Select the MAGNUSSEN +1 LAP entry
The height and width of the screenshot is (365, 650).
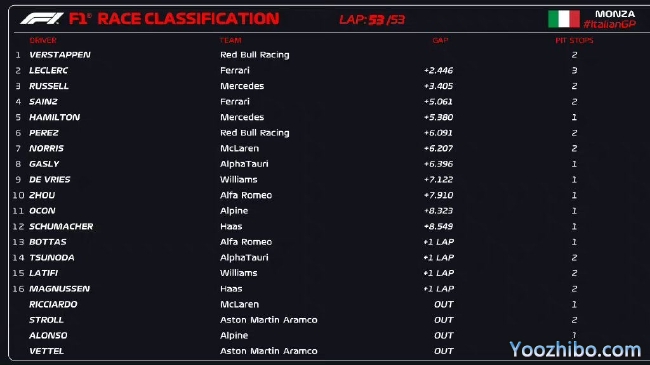pos(439,289)
